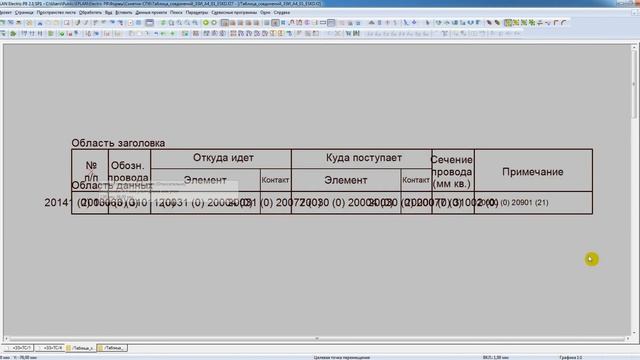640x360 pixels.
Task: Click 'Целевая точка перемещения' in status bar
Action: tap(342, 358)
